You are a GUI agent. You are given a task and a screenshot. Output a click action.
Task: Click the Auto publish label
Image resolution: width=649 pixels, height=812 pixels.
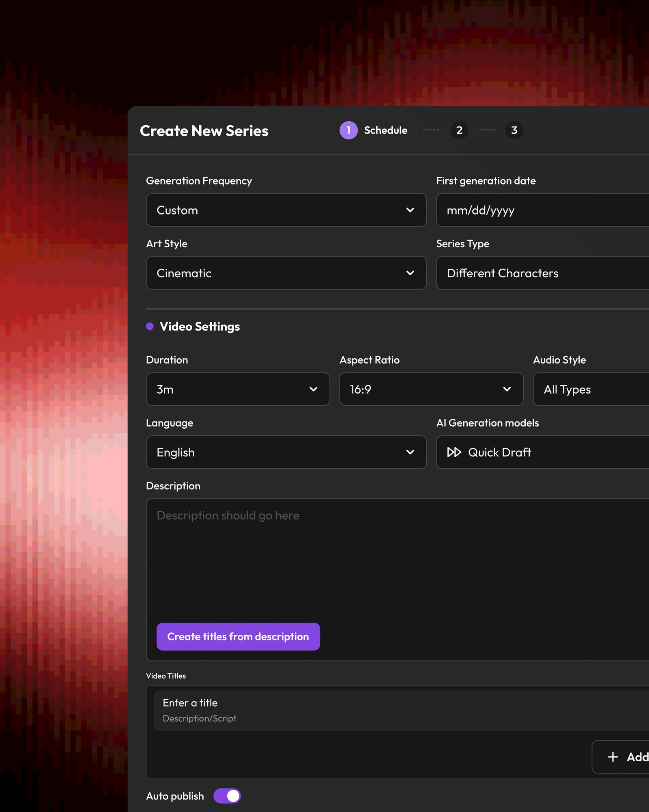pos(175,796)
